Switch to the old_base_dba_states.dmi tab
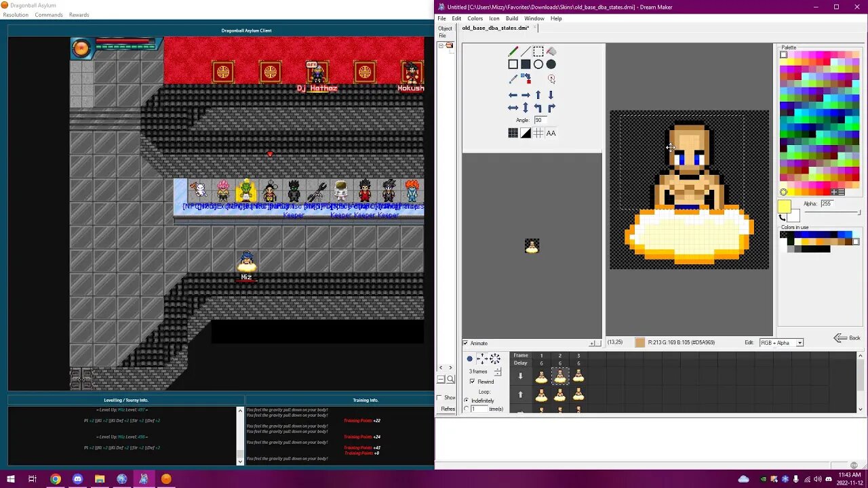This screenshot has height=488, width=868. pyautogui.click(x=496, y=28)
